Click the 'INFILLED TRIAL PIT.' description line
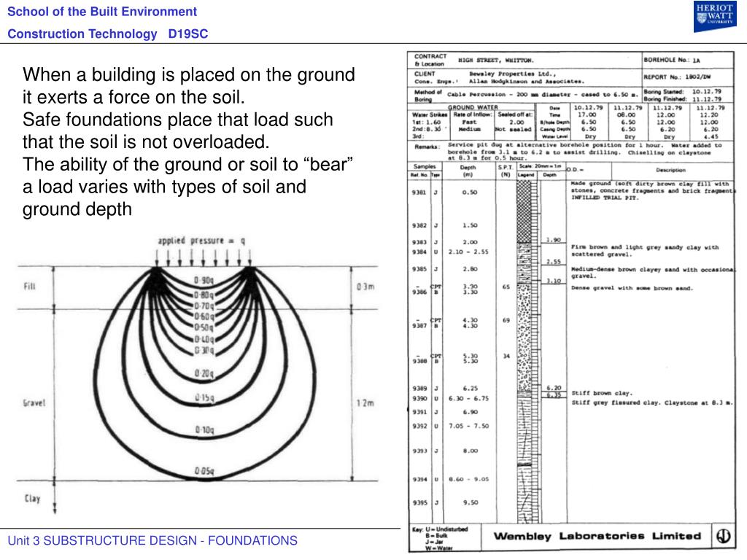 605,198
